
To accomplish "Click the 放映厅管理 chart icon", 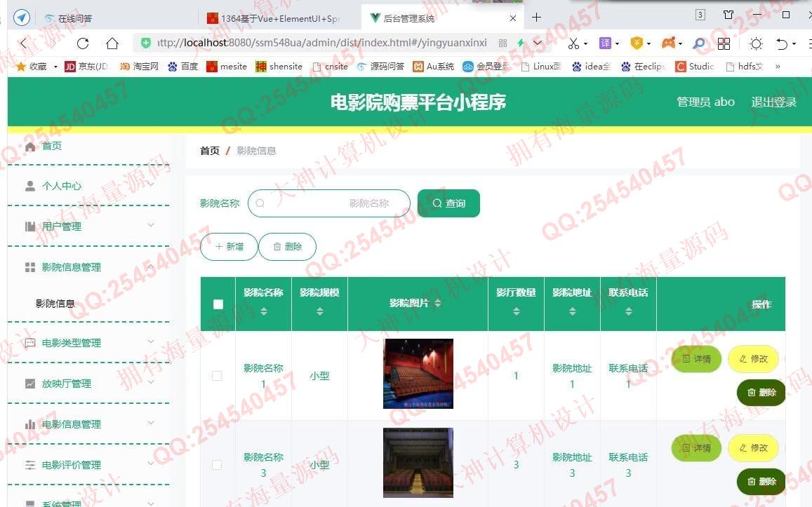I will point(30,384).
